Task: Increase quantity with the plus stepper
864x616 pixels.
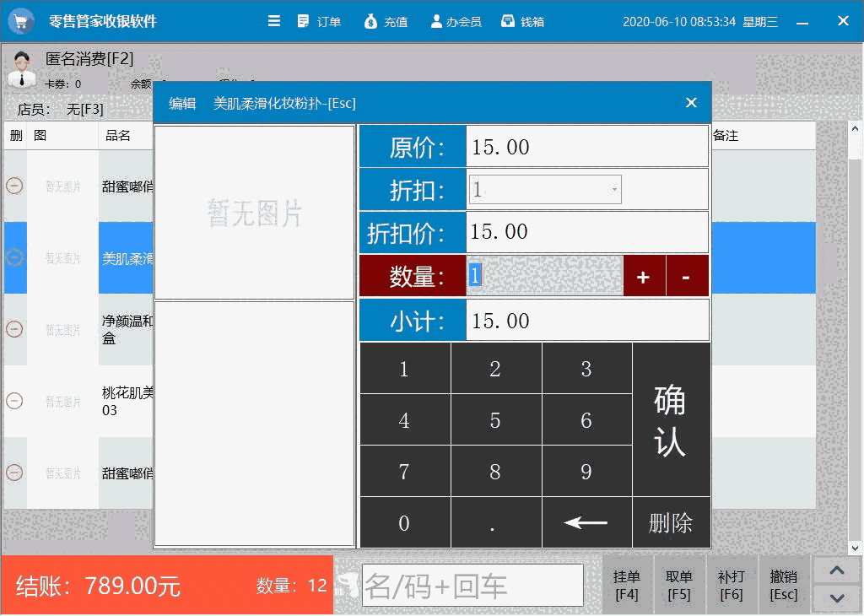Action: pyautogui.click(x=644, y=276)
